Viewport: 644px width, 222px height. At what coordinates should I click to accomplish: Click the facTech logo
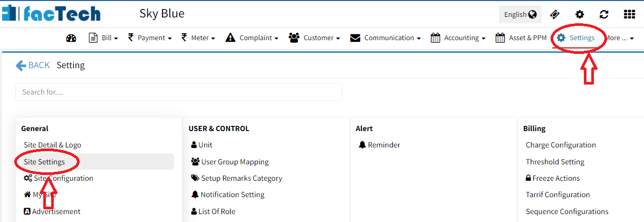[51, 13]
